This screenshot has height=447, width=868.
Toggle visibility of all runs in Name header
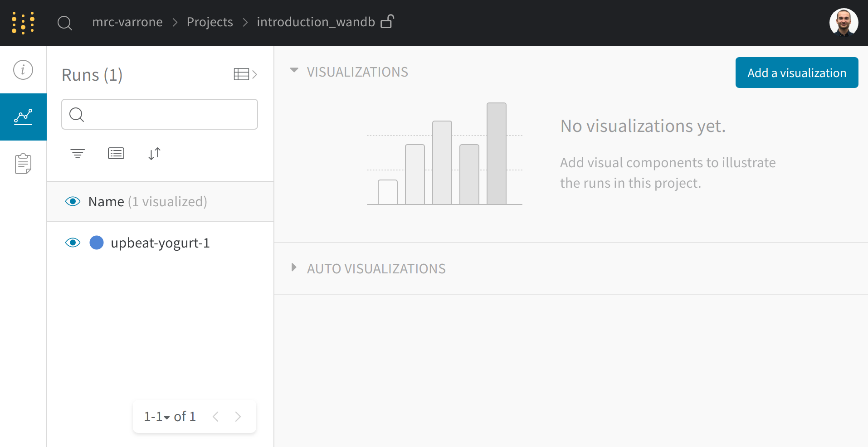(x=73, y=201)
